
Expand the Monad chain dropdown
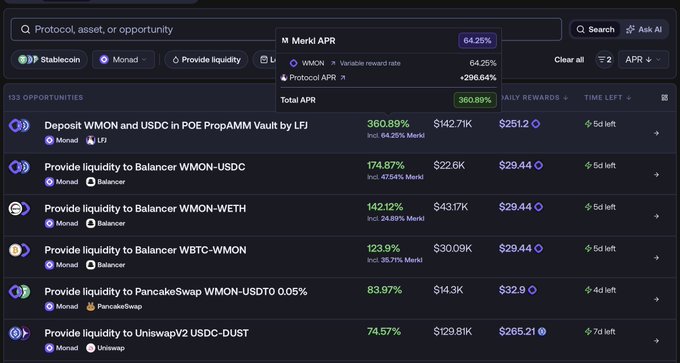click(123, 60)
